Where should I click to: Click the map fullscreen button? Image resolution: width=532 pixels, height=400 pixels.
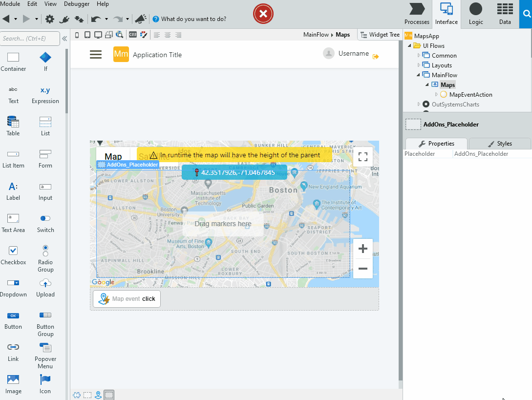coord(362,157)
